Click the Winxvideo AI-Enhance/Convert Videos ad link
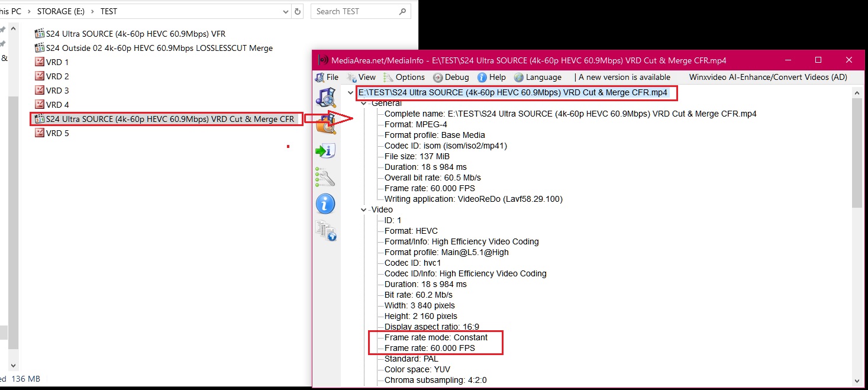 [x=768, y=77]
